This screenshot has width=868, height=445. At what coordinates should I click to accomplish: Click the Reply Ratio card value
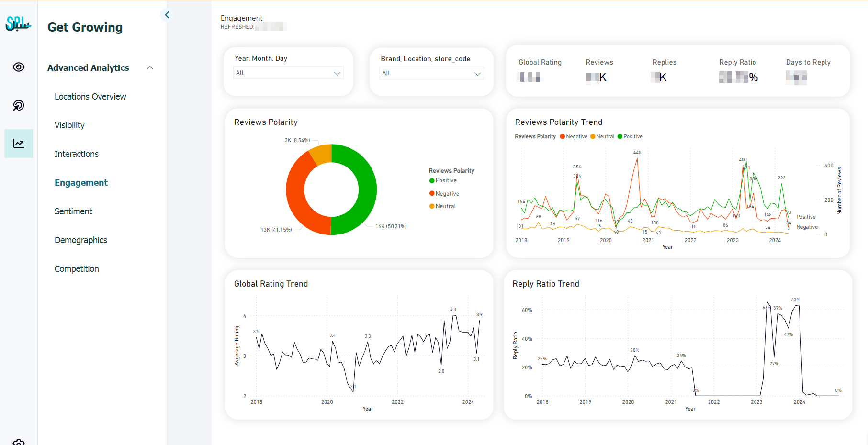[738, 78]
